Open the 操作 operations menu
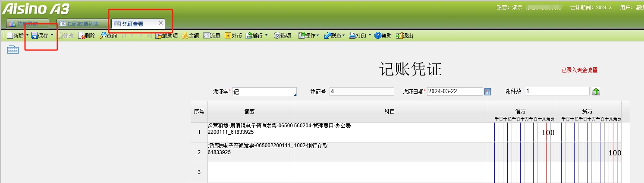The height and width of the screenshot is (183, 644). 309,36
